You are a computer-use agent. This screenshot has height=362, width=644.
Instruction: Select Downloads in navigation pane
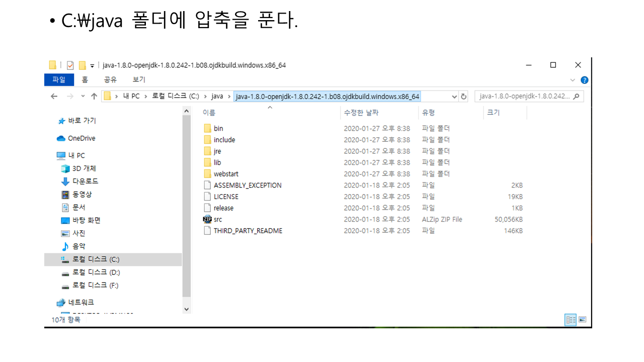85,182
